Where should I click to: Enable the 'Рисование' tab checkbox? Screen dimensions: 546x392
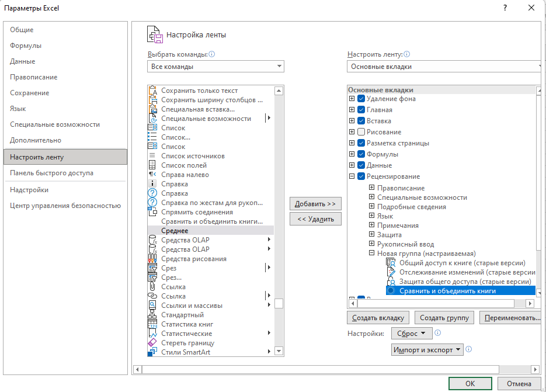pos(361,131)
